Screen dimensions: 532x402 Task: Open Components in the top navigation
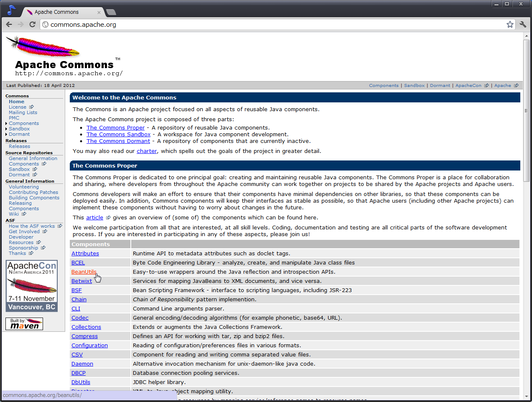pyautogui.click(x=384, y=86)
